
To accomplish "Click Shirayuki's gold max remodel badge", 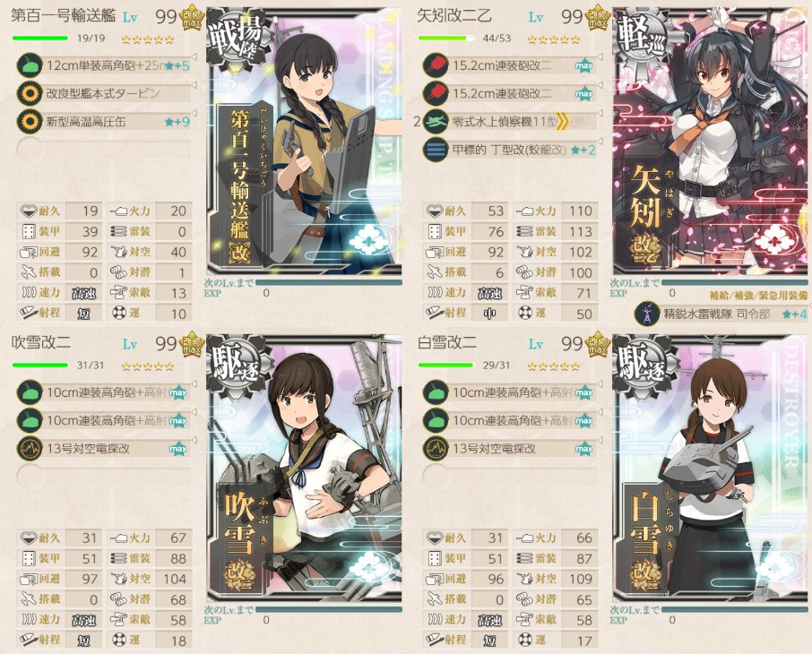I will pos(598,345).
